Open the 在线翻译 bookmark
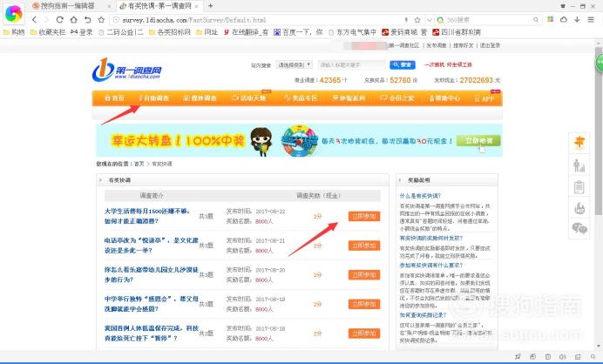Screen dimensions: 603x364 tap(246, 32)
